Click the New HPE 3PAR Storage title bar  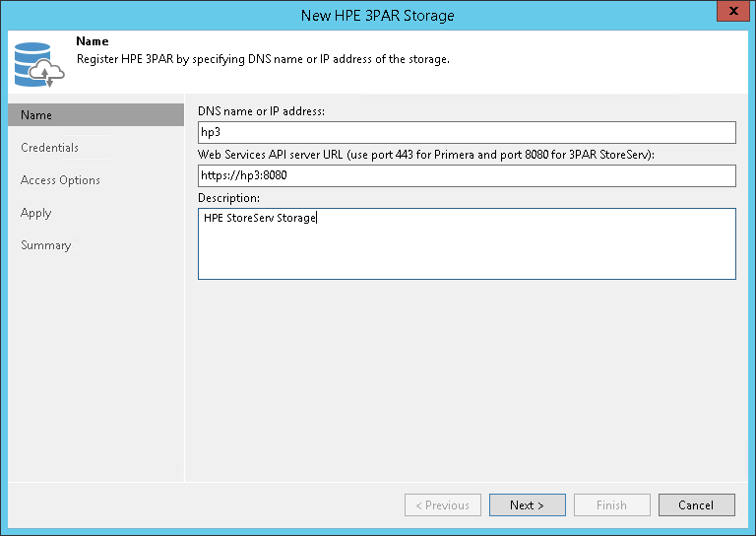pyautogui.click(x=378, y=15)
